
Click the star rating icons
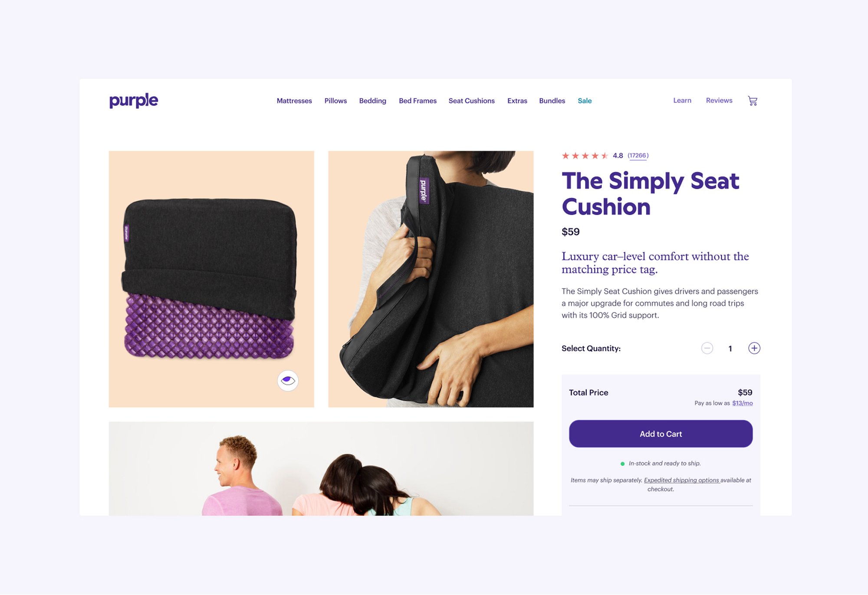(x=585, y=156)
